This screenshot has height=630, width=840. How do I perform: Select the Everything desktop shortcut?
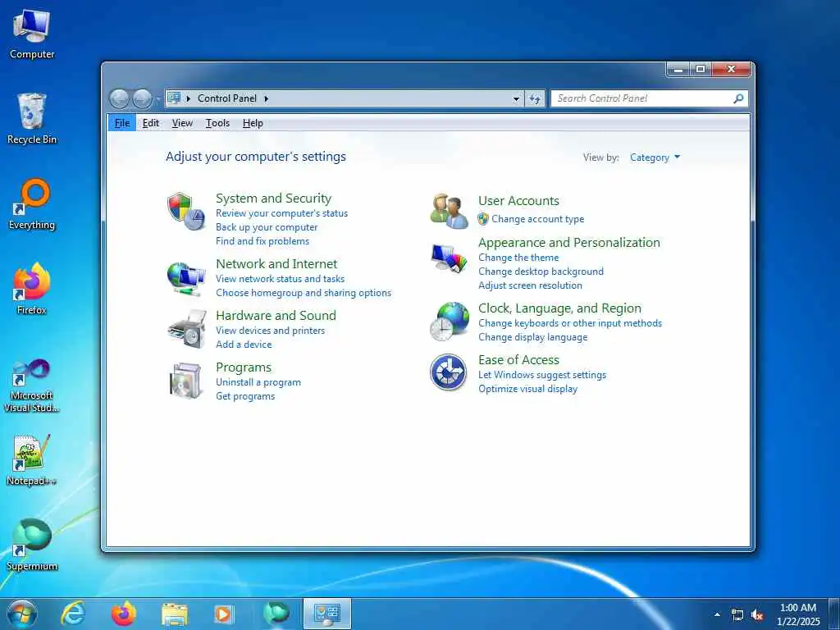(x=32, y=204)
